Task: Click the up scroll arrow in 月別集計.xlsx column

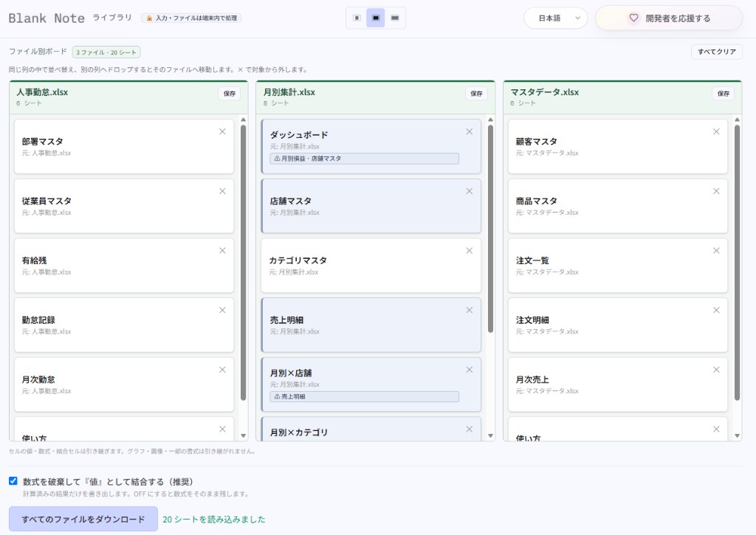Action: 490,120
